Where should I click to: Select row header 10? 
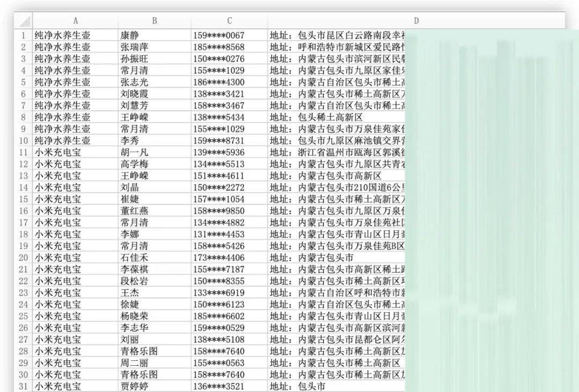click(22, 140)
